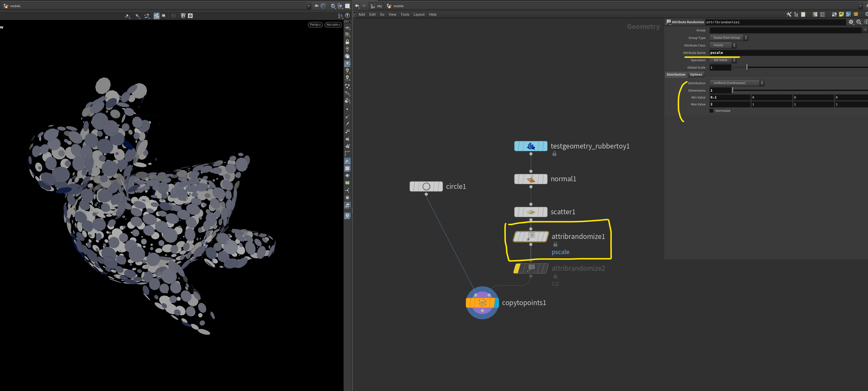
Task: Click the list mode icon in network toolbar
Action: click(803, 14)
